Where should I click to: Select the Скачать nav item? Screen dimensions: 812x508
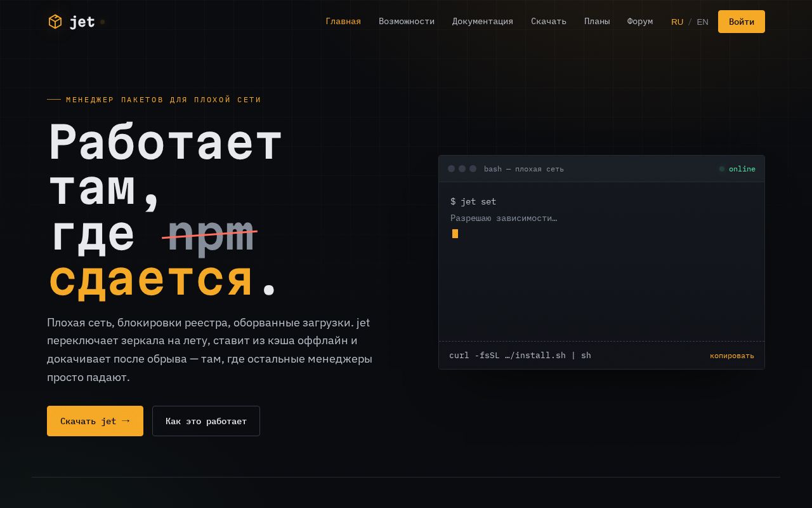click(549, 22)
